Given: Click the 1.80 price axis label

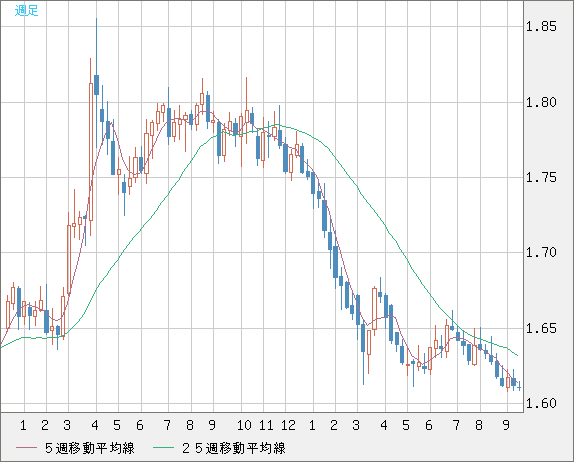Looking at the screenshot, I should [541, 102].
